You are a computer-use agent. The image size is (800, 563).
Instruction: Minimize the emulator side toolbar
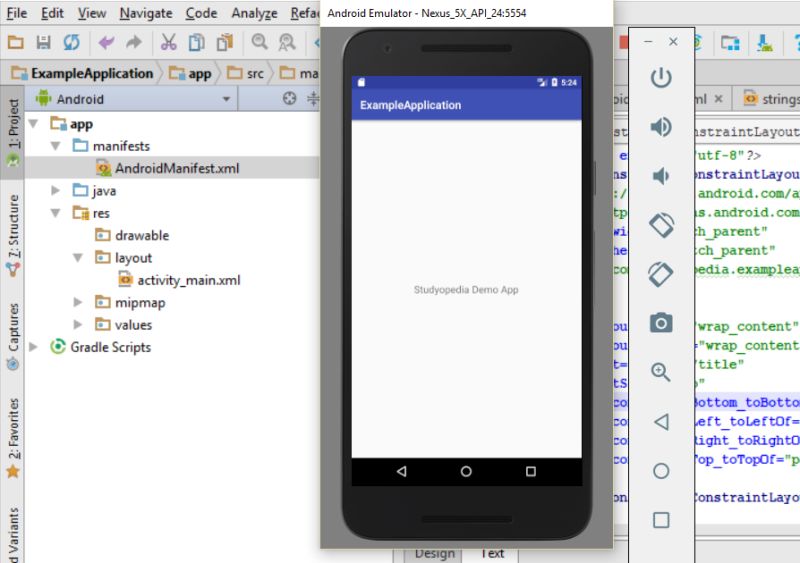coord(648,42)
